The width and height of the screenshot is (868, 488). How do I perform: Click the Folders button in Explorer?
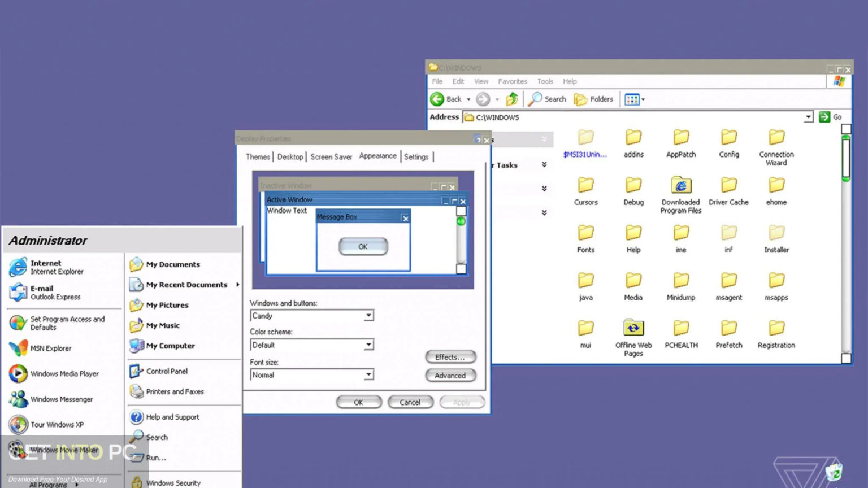(594, 99)
